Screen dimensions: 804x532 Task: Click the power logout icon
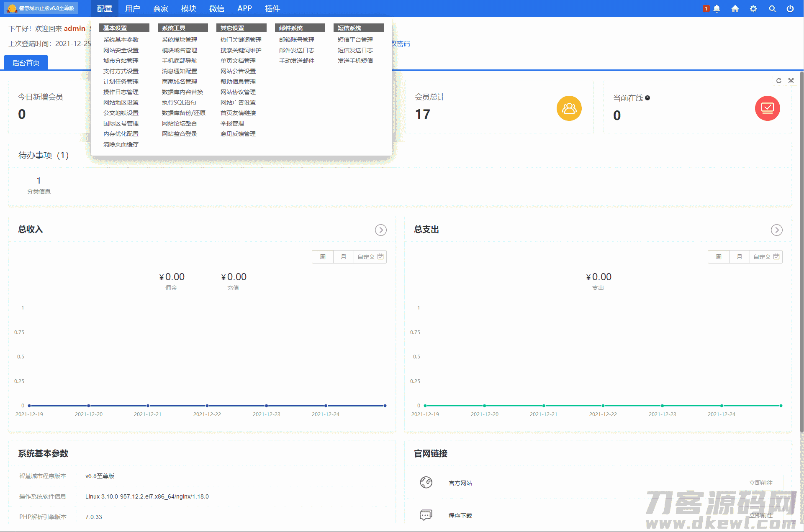(x=790, y=9)
